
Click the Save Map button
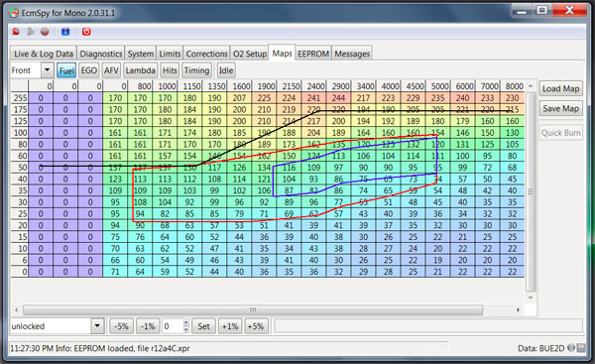[x=560, y=108]
